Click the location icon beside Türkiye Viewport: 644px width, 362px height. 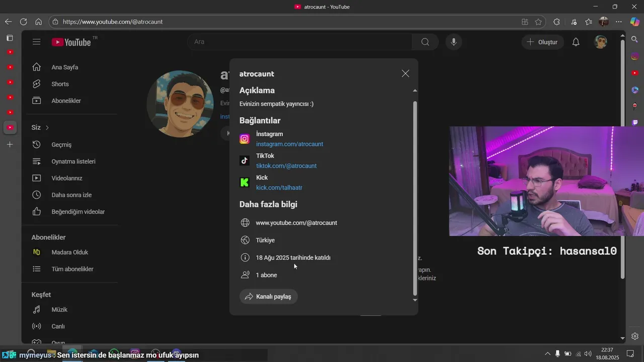[x=245, y=240]
